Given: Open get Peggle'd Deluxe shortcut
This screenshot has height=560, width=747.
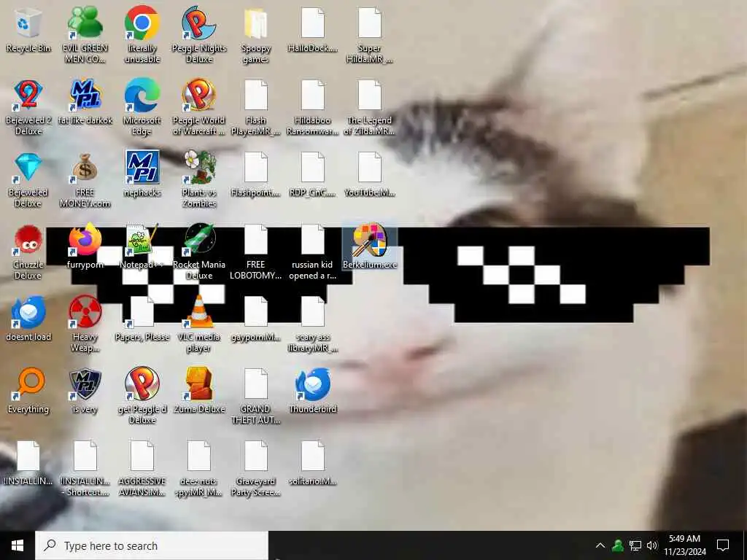Looking at the screenshot, I should click(142, 396).
